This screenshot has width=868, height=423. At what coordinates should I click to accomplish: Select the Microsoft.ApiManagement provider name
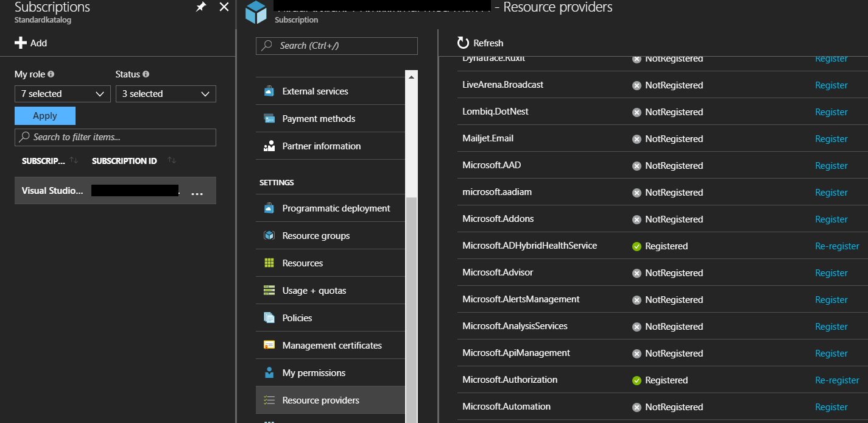(516, 353)
